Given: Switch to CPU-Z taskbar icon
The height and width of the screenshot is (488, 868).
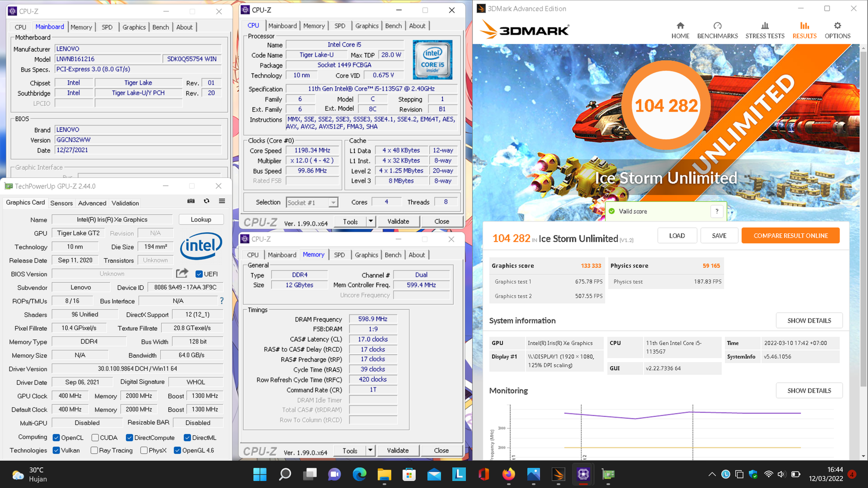Looking at the screenshot, I should (583, 474).
